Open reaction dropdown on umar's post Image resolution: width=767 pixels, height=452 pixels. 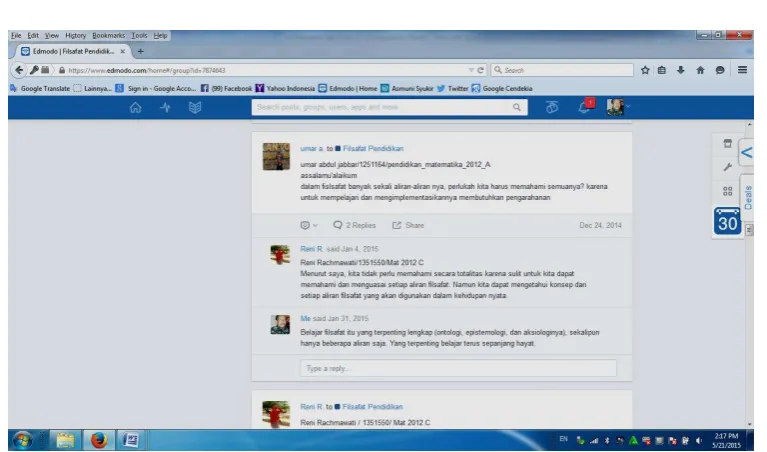[x=309, y=226]
